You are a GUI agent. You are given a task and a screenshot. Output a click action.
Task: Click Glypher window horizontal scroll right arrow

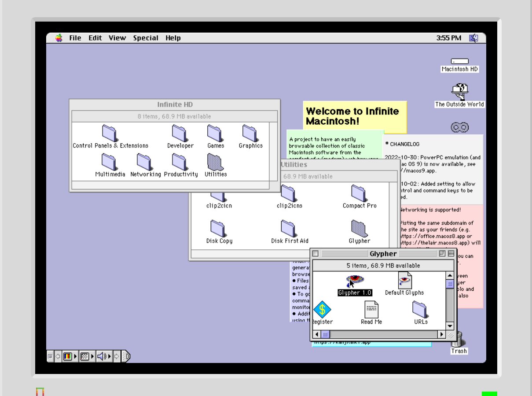pyautogui.click(x=442, y=334)
